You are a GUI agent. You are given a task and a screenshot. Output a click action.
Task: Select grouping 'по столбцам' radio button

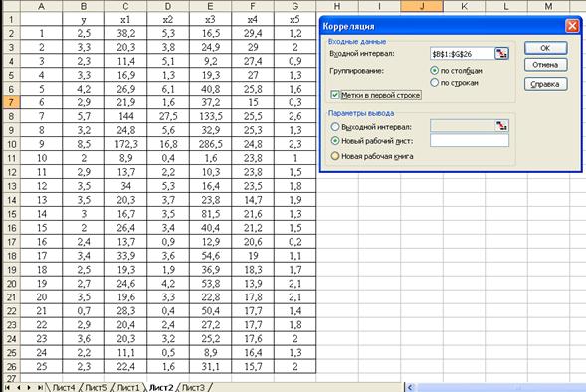[x=434, y=70]
